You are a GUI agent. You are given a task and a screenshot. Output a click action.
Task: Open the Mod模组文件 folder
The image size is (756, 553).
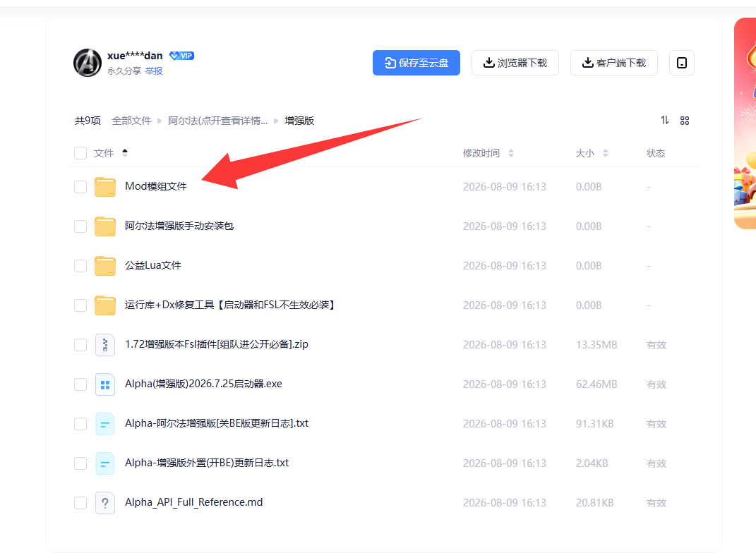click(x=156, y=186)
